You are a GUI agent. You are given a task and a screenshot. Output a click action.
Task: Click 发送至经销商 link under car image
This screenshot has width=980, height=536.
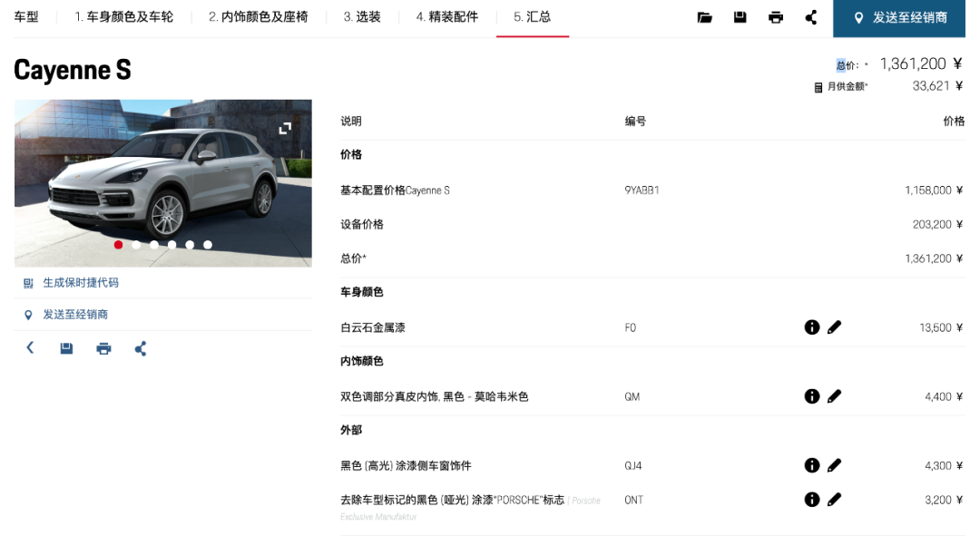75,315
